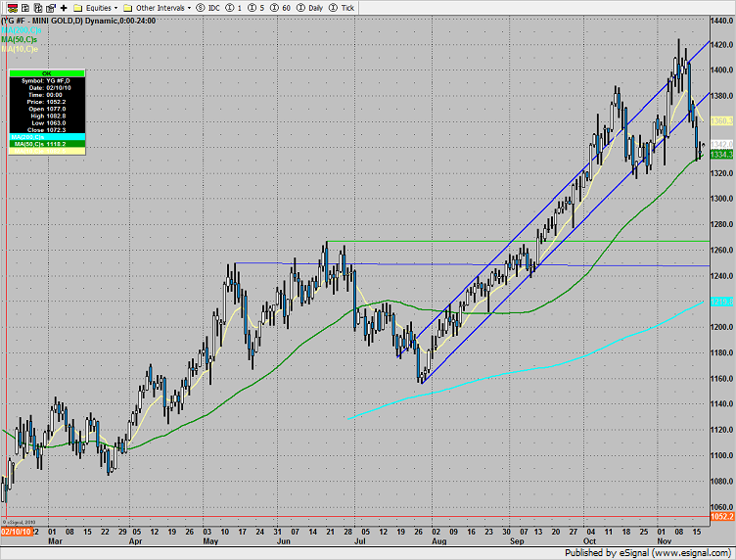Viewport: 736px width, 560px height.
Task: Click the green OK bar in data window
Action: point(47,73)
